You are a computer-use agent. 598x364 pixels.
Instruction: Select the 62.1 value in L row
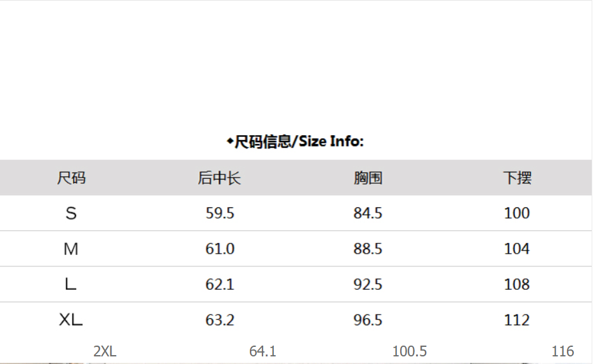pos(219,285)
